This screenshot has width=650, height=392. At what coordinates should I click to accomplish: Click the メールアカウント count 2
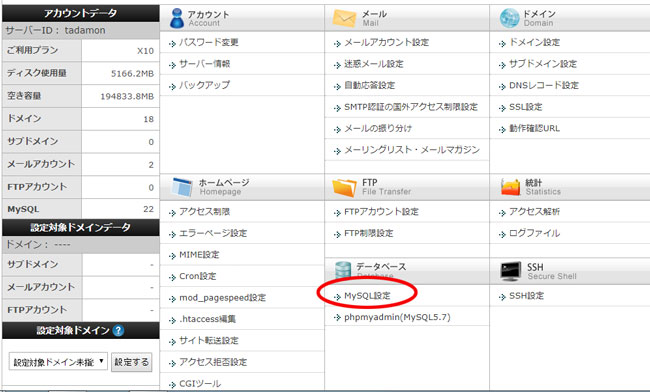[x=151, y=165]
